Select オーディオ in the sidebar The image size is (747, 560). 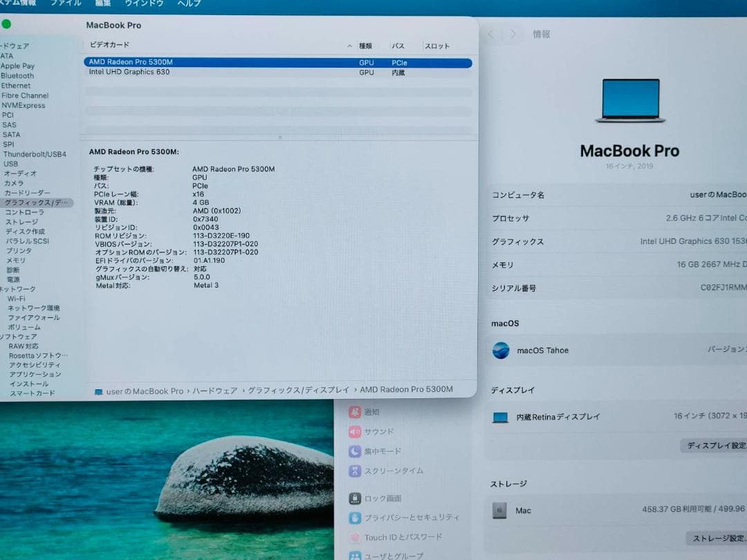(x=20, y=174)
